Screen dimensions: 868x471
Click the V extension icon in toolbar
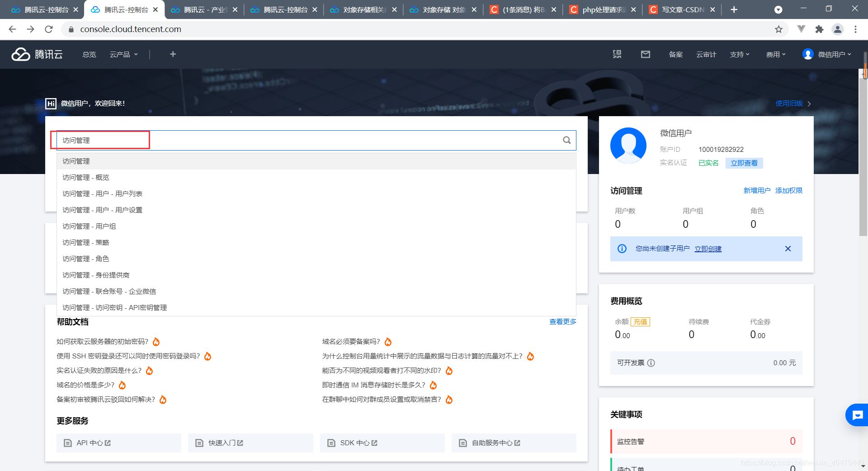[801, 29]
